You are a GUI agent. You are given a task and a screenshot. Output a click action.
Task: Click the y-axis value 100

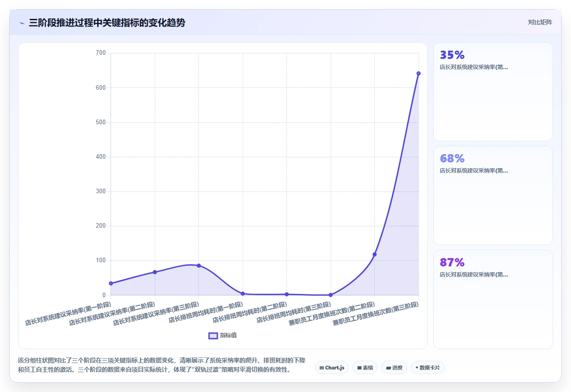(x=101, y=260)
